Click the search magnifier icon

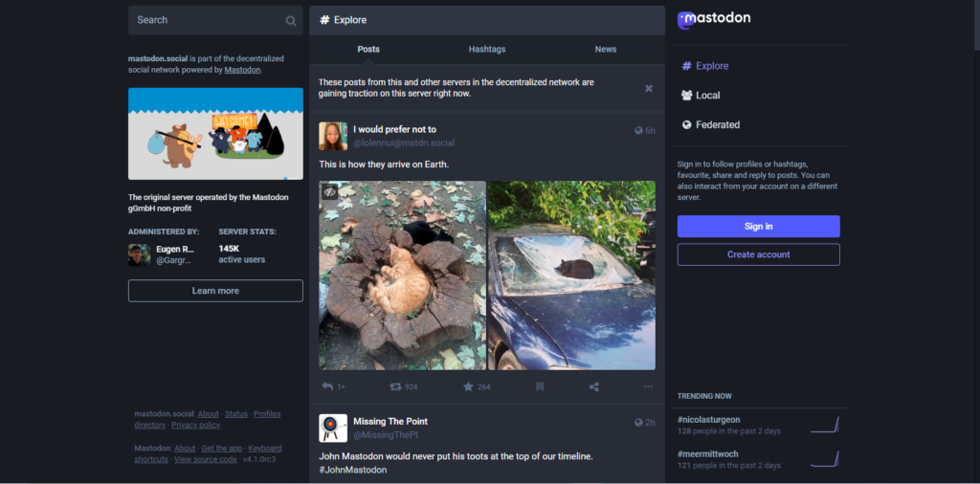coord(291,21)
